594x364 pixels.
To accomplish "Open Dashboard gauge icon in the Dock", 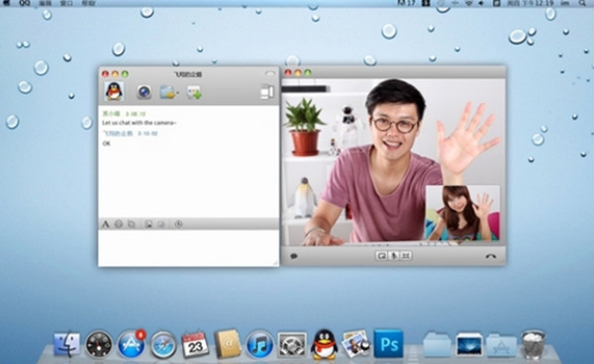I will click(x=98, y=344).
